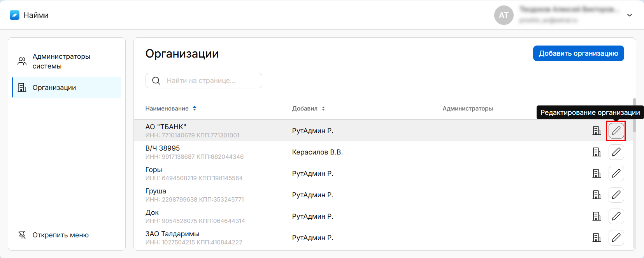644x258 pixels.
Task: Click the building icon in Док row
Action: coord(597,216)
